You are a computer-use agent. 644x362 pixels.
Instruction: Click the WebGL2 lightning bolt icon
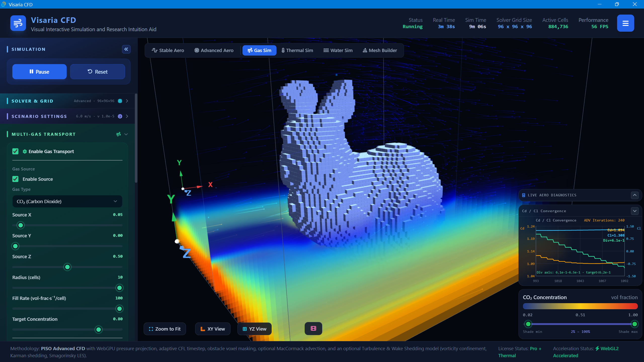pyautogui.click(x=597, y=348)
